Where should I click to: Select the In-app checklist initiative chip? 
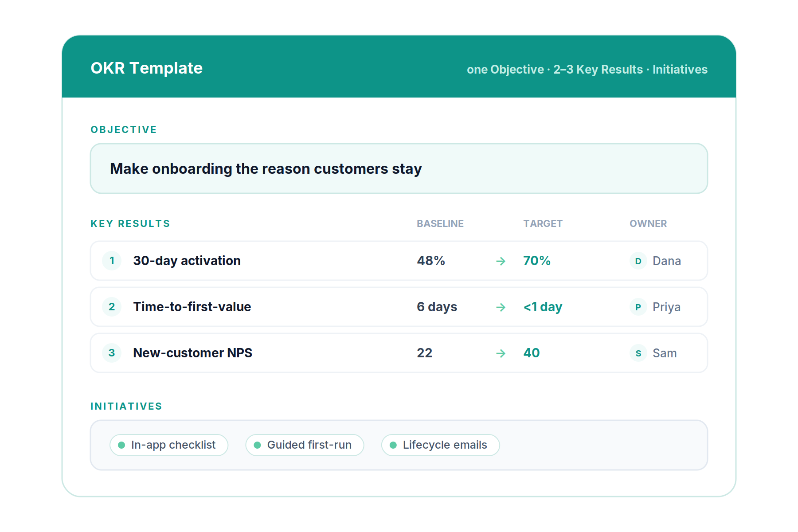[169, 445]
